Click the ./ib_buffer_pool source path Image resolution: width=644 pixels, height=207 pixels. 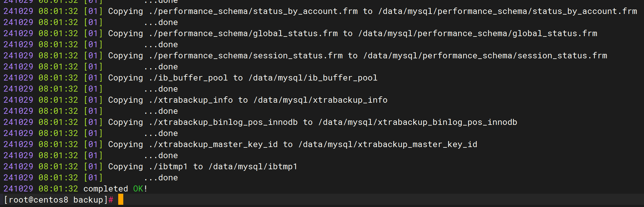click(188, 78)
